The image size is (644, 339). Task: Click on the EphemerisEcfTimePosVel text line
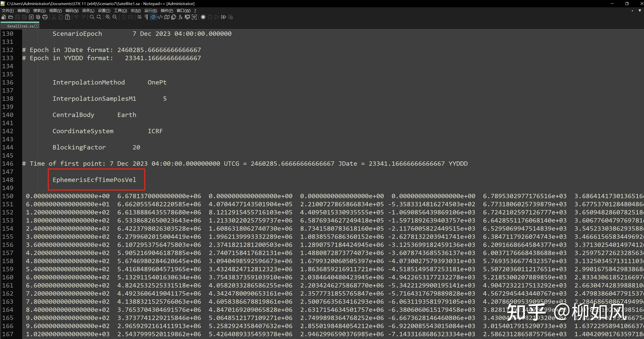[94, 180]
